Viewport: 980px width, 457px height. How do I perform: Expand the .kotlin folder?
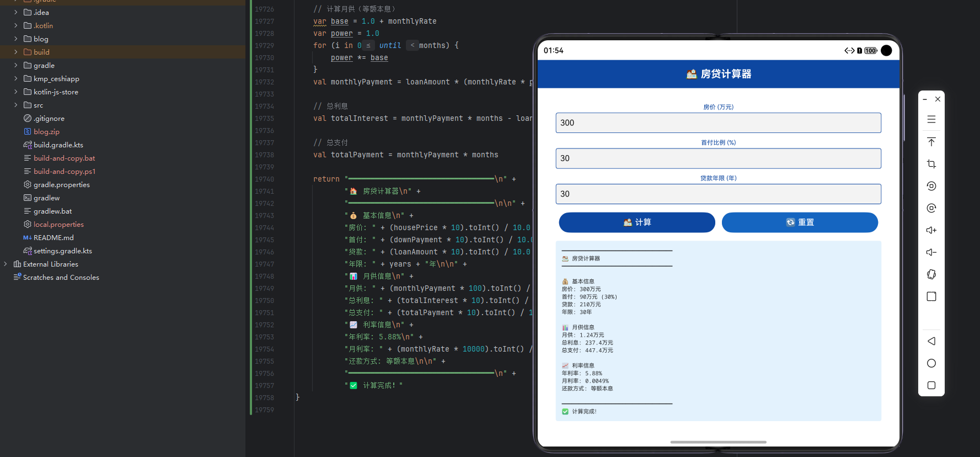click(x=16, y=26)
